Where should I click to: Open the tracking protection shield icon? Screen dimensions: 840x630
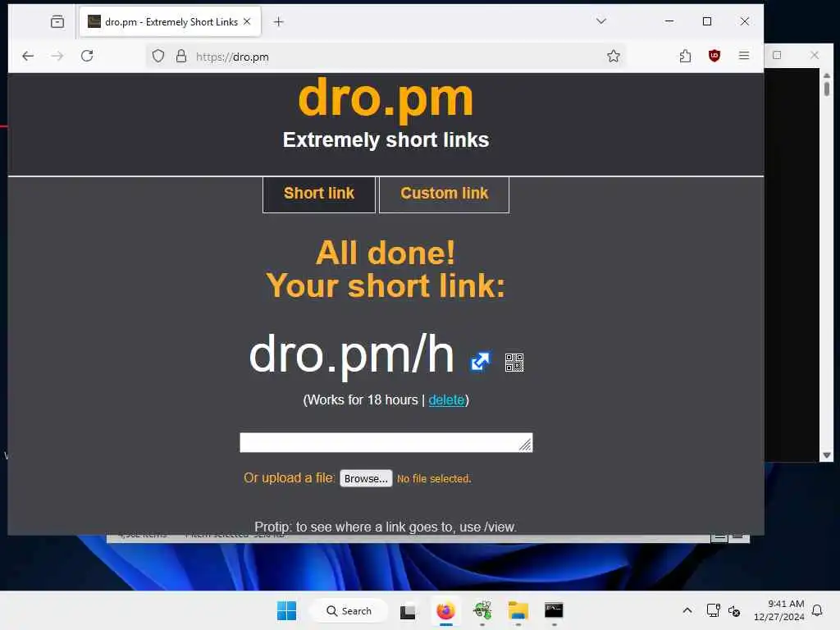[158, 57]
